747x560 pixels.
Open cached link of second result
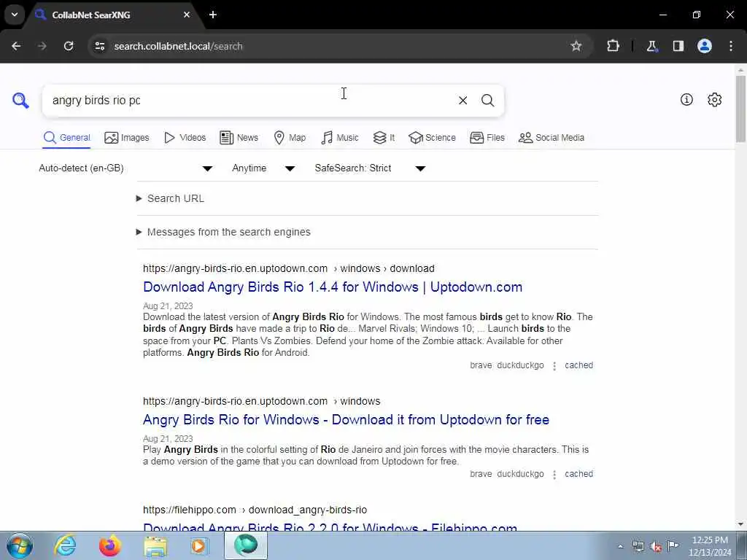coord(578,474)
